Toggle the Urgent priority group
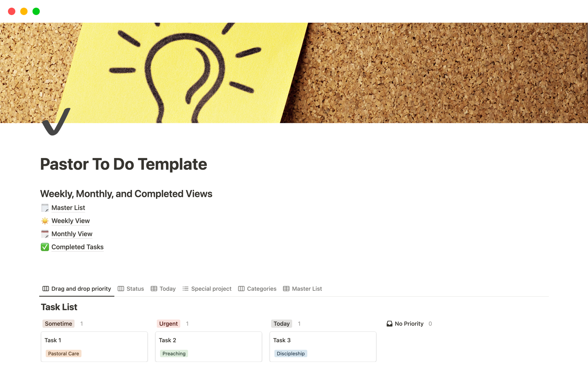 (x=168, y=323)
